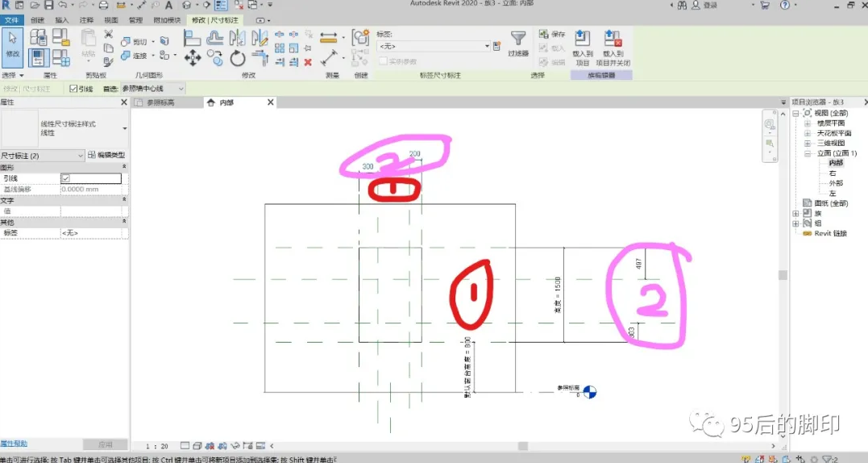
Task: Expand the 选择 panel dropdown arrow
Action: point(22,75)
